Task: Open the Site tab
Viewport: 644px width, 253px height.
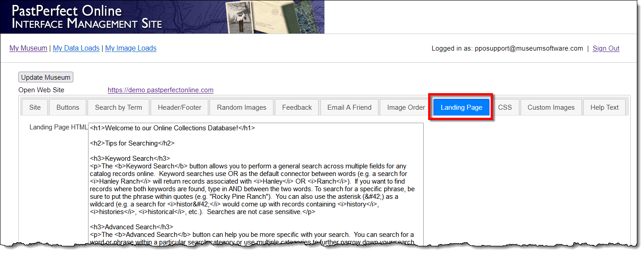Action: pos(35,107)
